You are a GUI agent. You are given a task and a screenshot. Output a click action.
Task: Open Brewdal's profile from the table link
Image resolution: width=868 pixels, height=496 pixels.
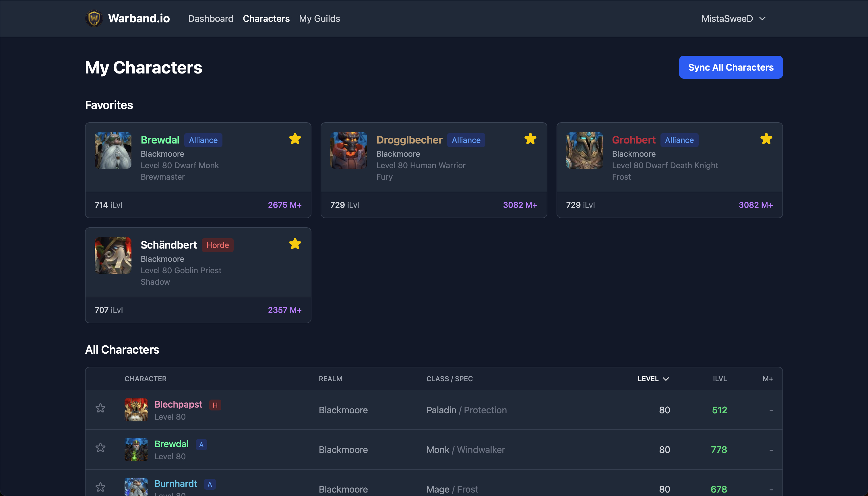click(x=172, y=443)
